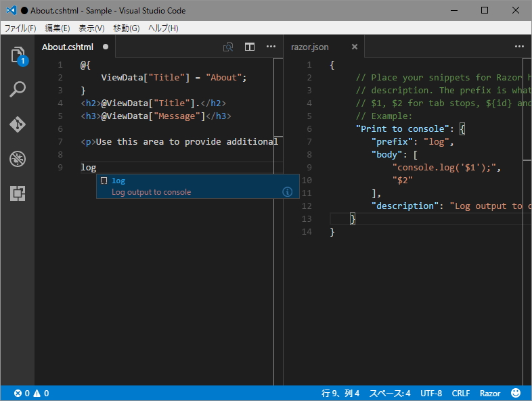Change end of line sequence CRLF
Screen dimensions: 532x401
[x=460, y=393]
